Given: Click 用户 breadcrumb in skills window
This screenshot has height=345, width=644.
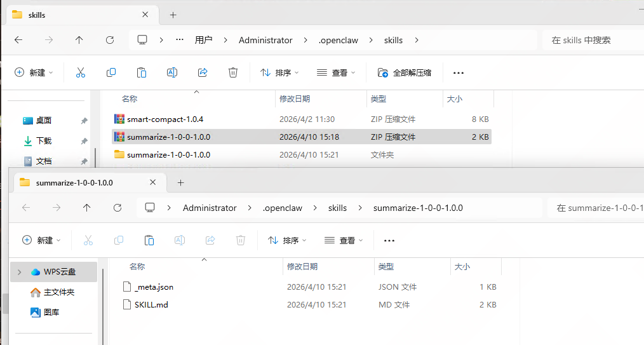Looking at the screenshot, I should (204, 40).
